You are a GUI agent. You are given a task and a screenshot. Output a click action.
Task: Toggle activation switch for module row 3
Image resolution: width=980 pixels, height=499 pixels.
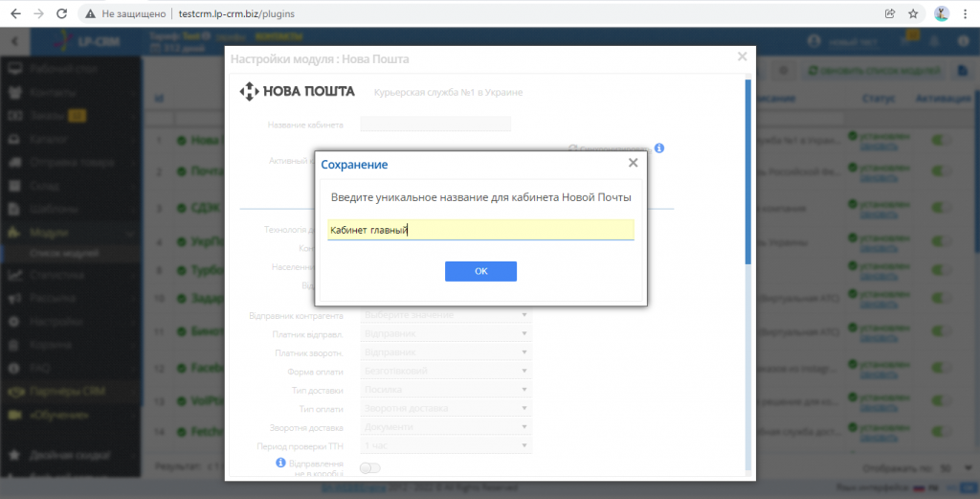click(941, 208)
